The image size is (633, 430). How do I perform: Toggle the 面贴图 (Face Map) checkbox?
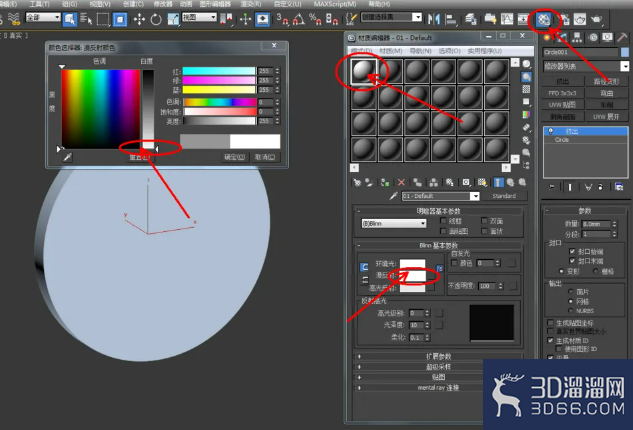[443, 231]
